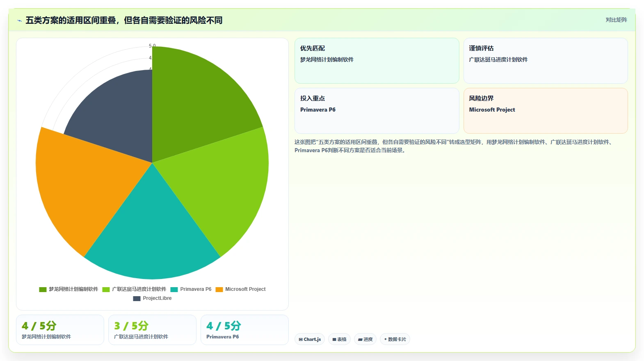Toggle Microsoft Project legend entry
The image size is (644, 361).
[x=240, y=289]
